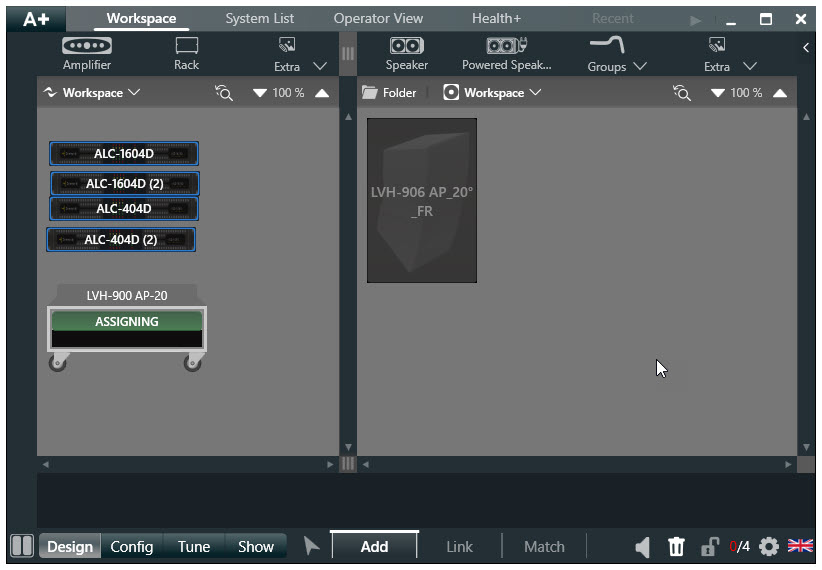Click the Config mode button
Image resolution: width=822 pixels, height=570 pixels.
[132, 546]
